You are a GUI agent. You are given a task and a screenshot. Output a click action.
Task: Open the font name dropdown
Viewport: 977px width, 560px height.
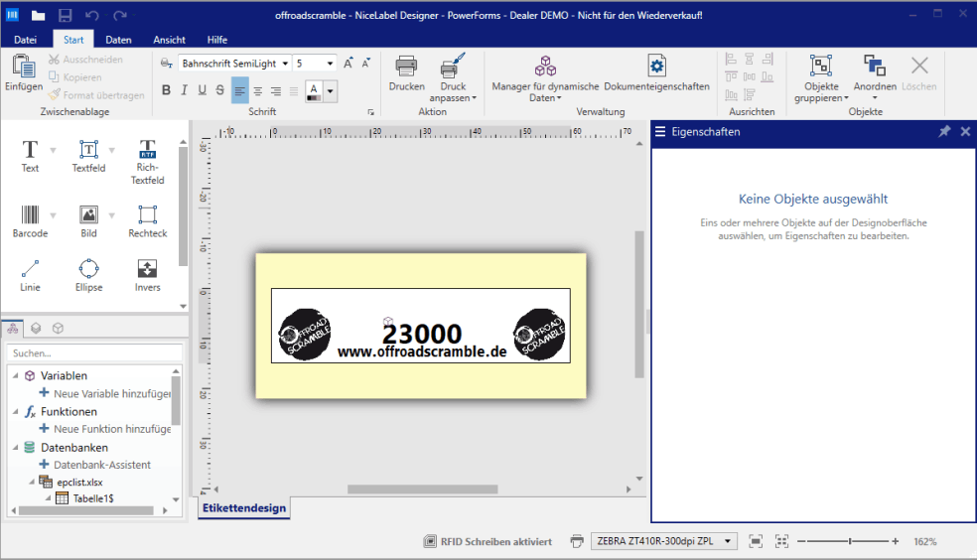point(285,64)
